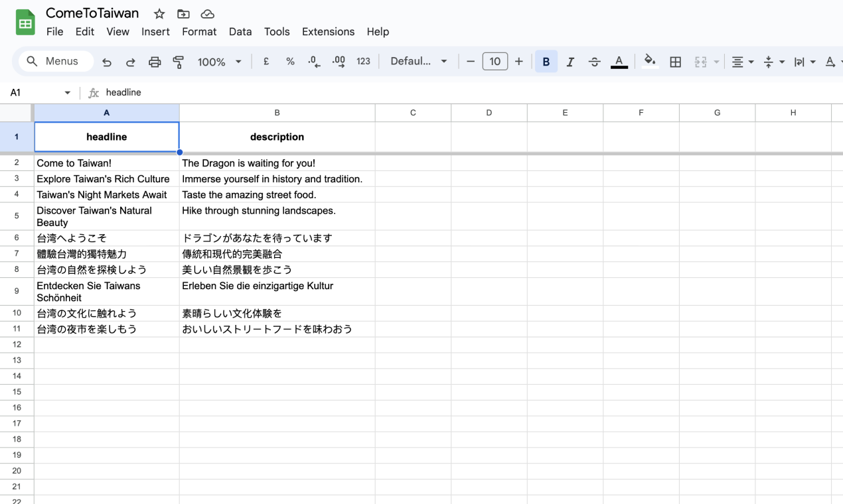Open text rotation dropdown

(x=833, y=62)
